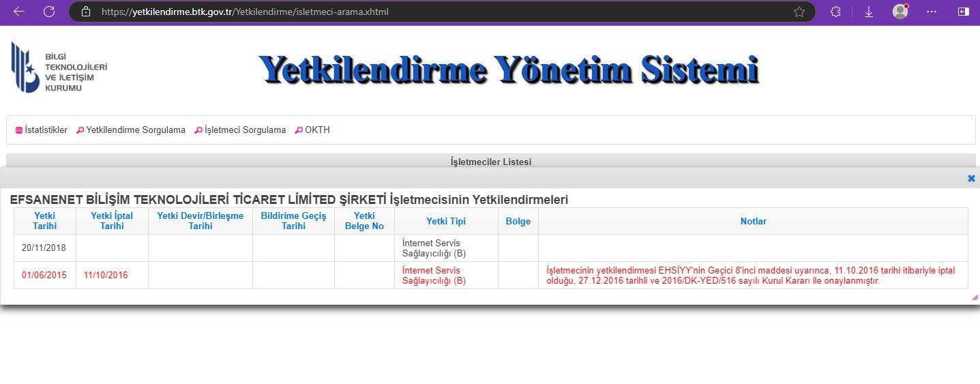980x384 pixels.
Task: Click the EFSANENET dialog title text
Action: point(289,200)
